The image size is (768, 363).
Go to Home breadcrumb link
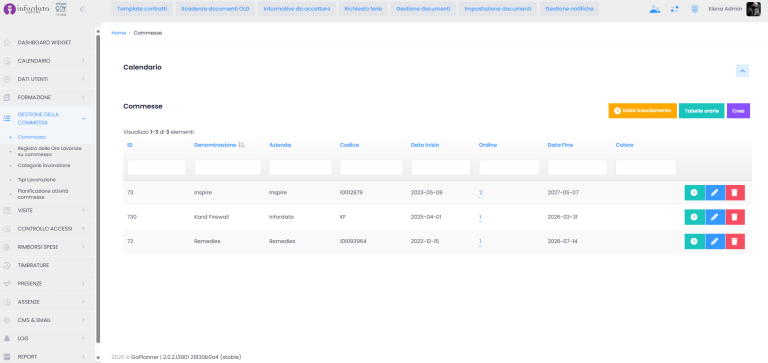coord(119,33)
